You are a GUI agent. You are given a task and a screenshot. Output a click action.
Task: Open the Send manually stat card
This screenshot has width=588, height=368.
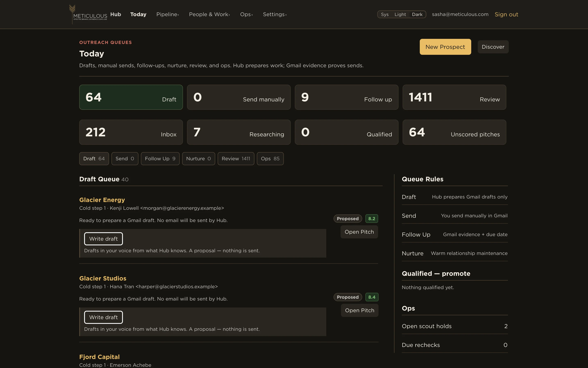pyautogui.click(x=239, y=97)
